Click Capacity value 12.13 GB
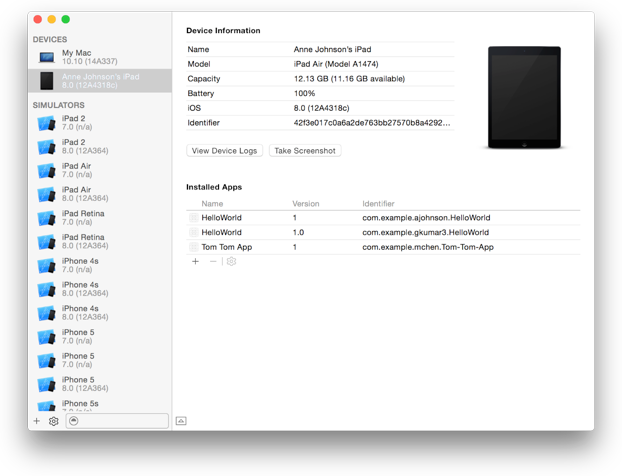 [x=349, y=79]
